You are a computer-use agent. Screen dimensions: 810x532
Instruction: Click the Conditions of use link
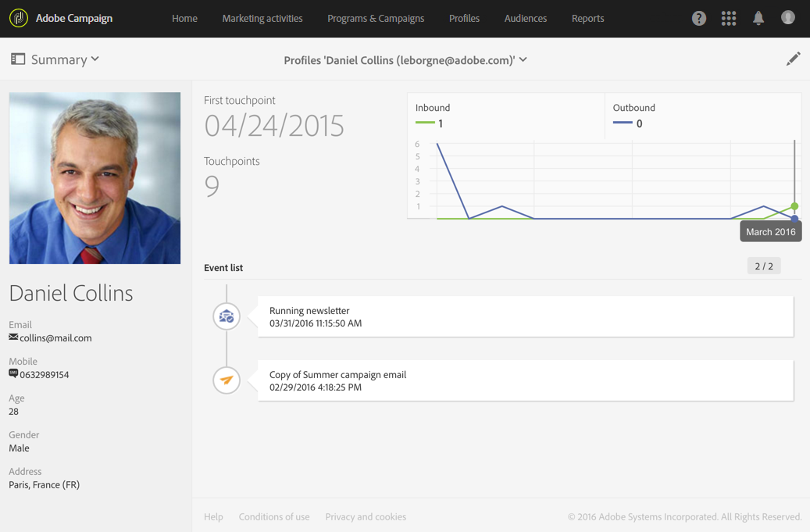pyautogui.click(x=274, y=517)
